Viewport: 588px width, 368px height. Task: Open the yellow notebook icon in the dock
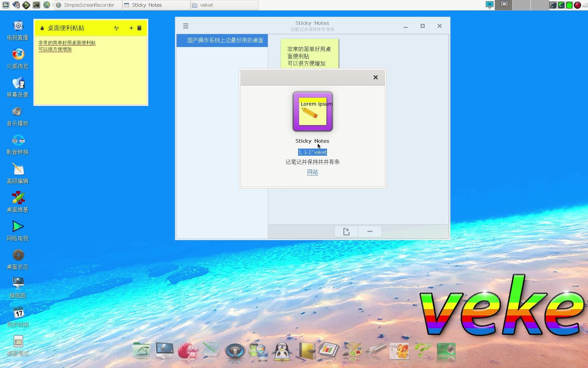click(306, 351)
